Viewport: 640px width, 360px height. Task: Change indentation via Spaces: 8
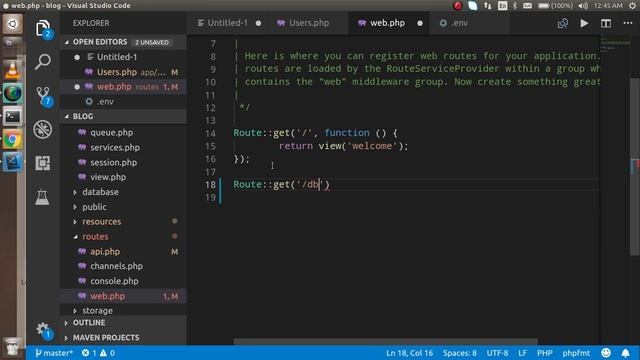(460, 353)
